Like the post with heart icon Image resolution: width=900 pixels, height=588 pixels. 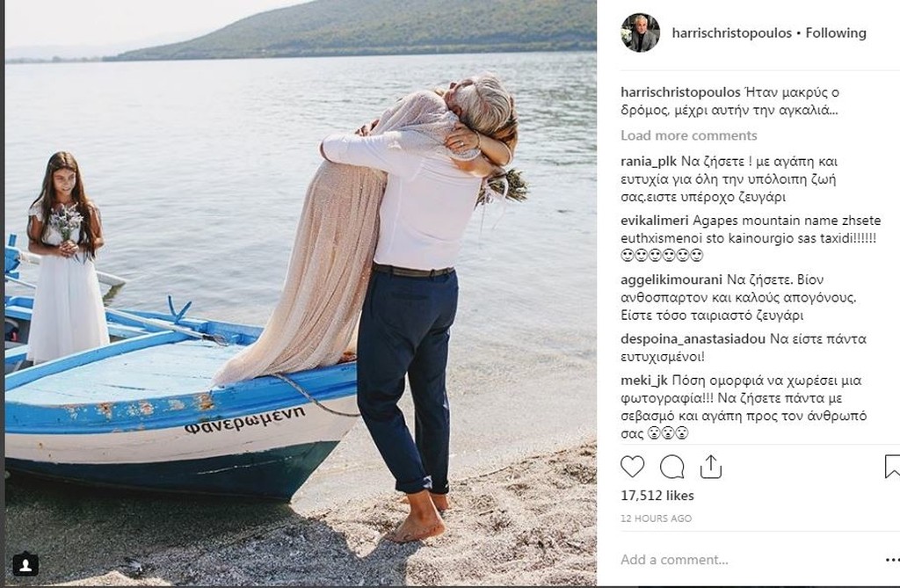633,467
